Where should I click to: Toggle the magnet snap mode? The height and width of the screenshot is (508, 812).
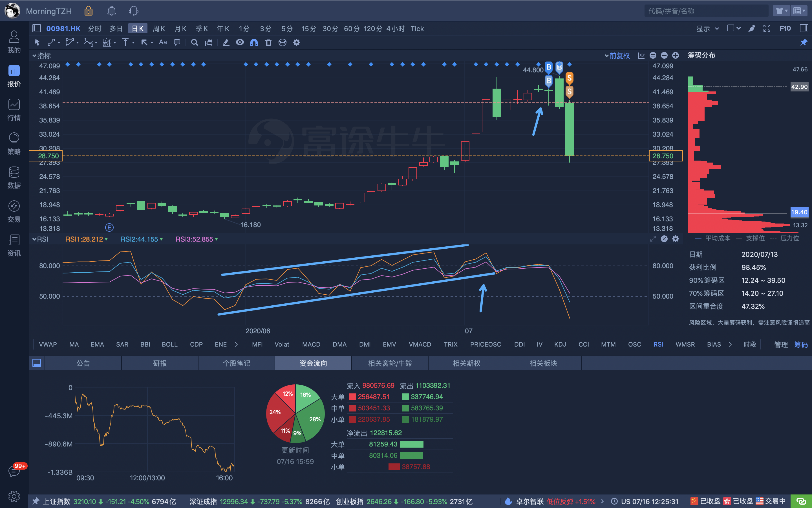pyautogui.click(x=254, y=42)
